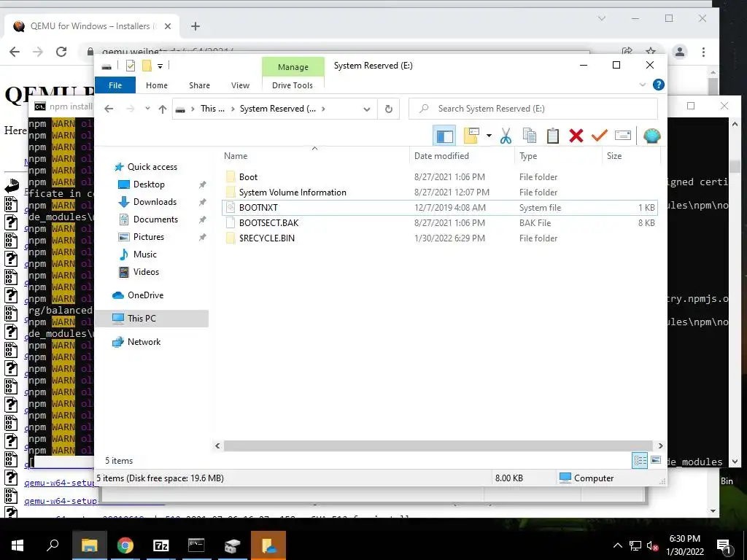Sort by the Name column header
747x560 pixels.
(x=314, y=156)
